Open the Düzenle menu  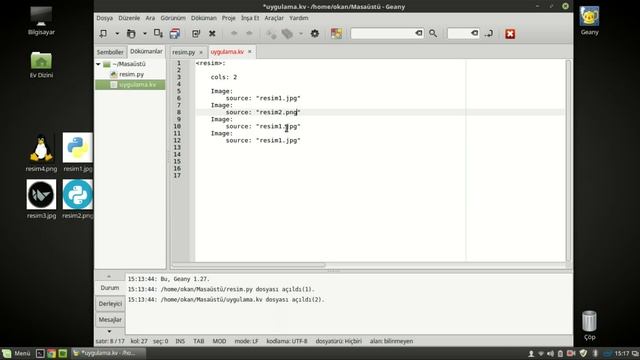pos(129,18)
